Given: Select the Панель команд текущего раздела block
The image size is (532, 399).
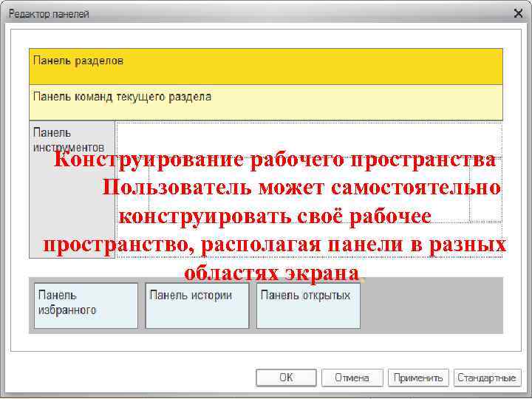Looking at the screenshot, I should [266, 103].
